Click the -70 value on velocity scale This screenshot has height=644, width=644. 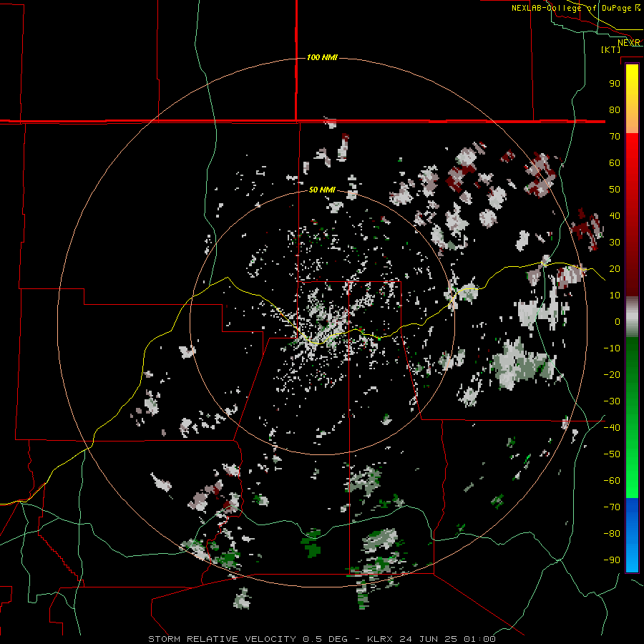tap(612, 507)
